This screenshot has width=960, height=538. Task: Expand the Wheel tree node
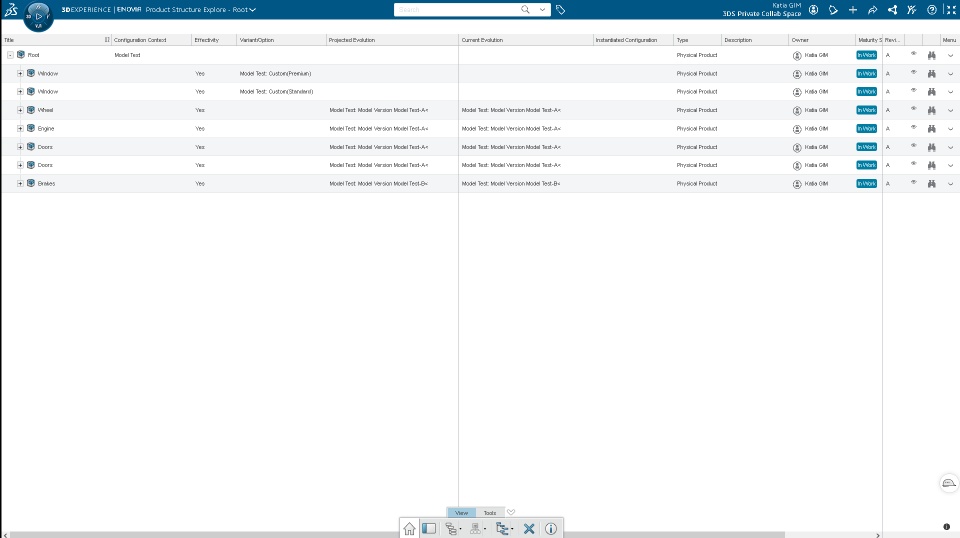tap(20, 110)
